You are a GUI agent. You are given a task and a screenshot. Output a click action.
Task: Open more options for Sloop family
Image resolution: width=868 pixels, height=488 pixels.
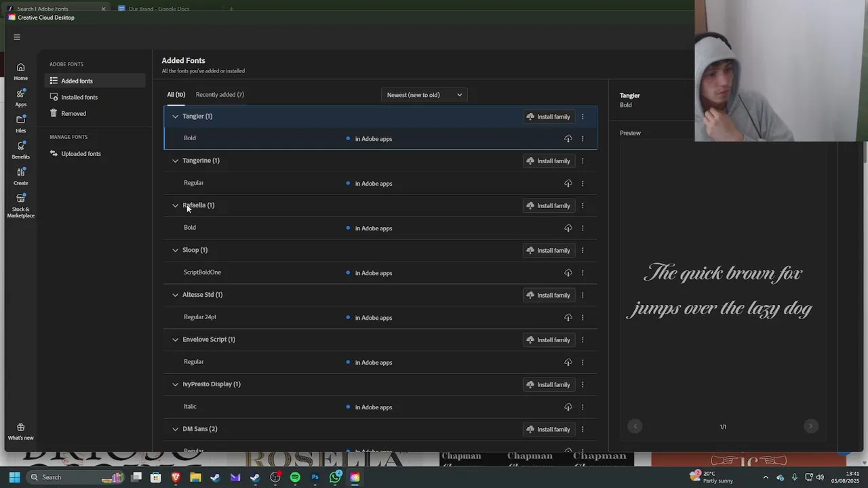pyautogui.click(x=583, y=250)
